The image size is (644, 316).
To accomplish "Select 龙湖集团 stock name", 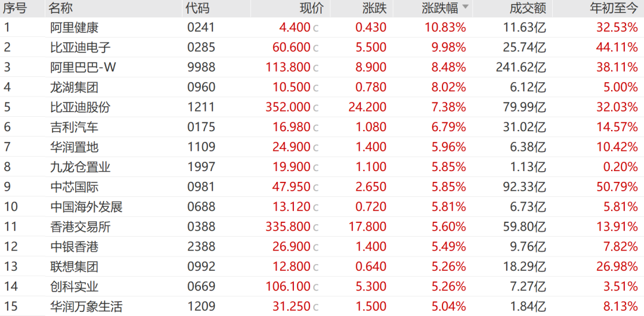I will tap(74, 87).
